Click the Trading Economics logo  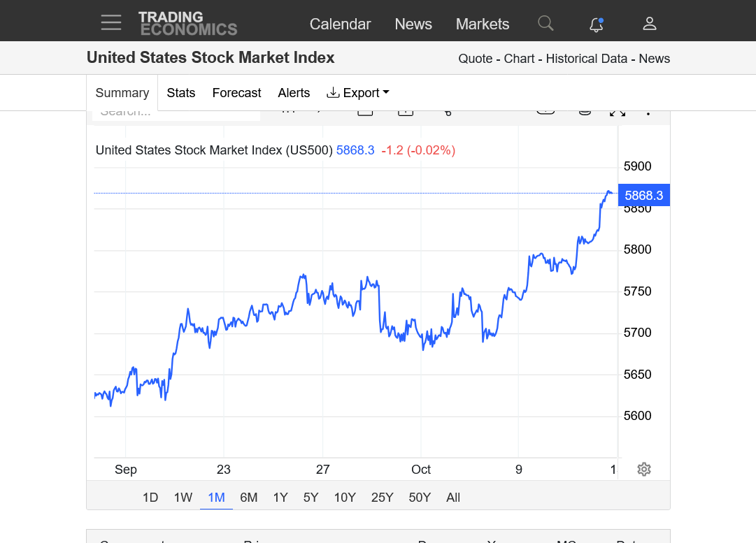[x=187, y=24]
